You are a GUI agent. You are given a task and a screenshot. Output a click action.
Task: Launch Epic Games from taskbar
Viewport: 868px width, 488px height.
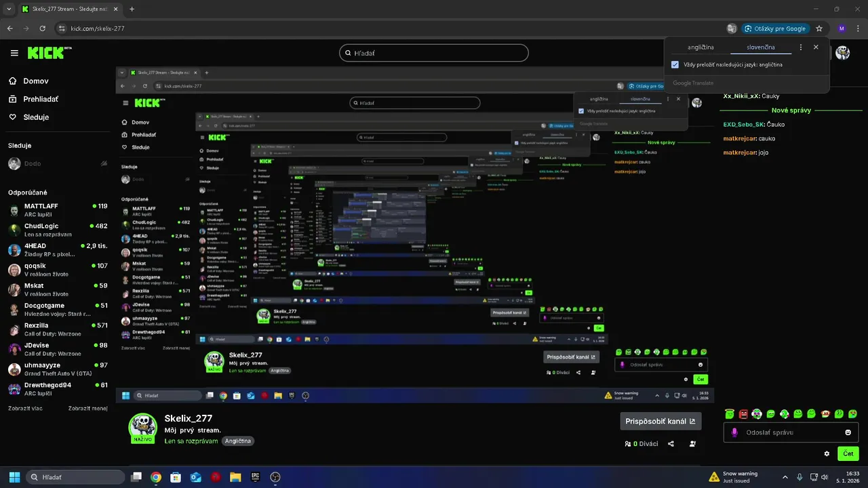[x=255, y=477]
